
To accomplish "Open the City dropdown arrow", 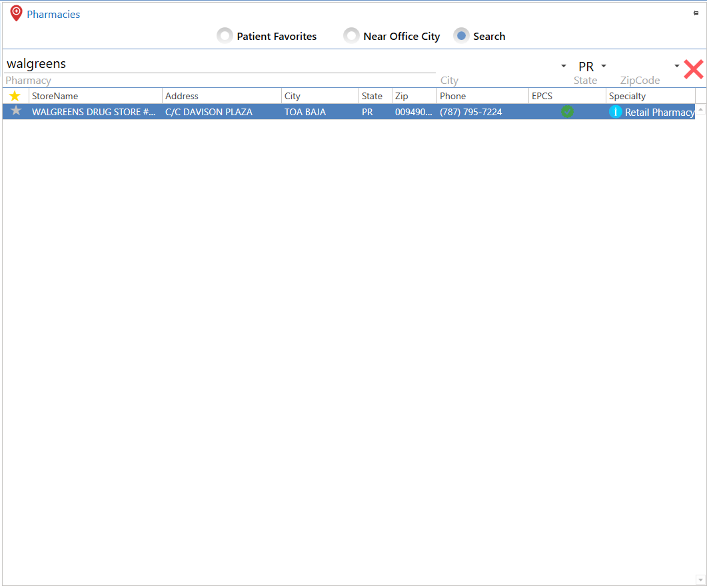I will click(x=563, y=66).
